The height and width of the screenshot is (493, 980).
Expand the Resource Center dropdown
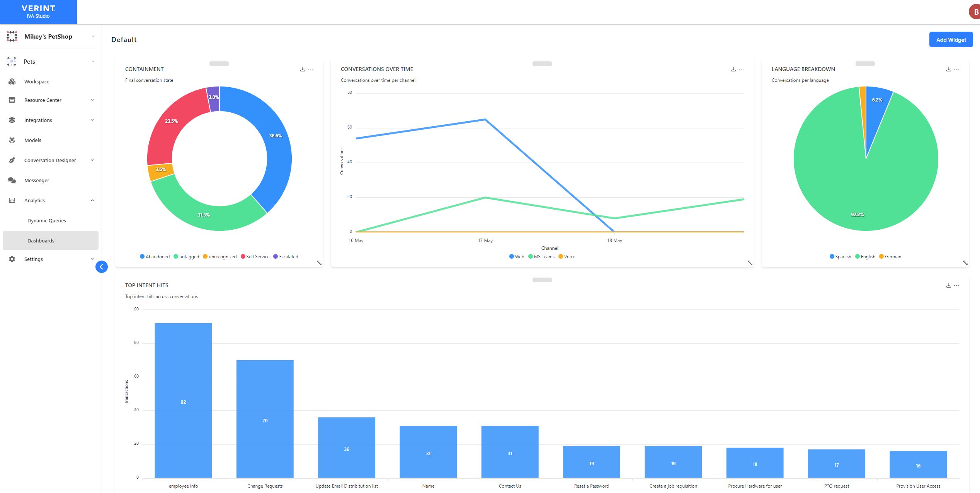[92, 100]
